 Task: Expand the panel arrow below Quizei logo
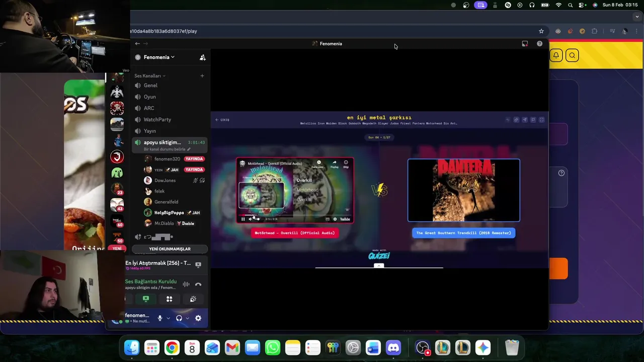tap(379, 265)
